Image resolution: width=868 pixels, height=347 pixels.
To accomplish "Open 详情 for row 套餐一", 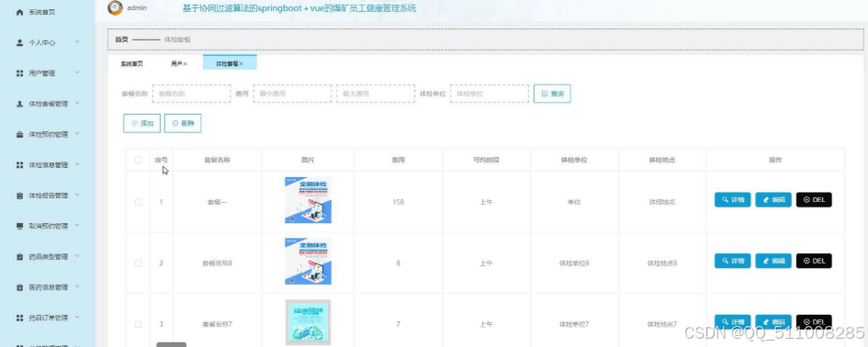I will [x=732, y=200].
